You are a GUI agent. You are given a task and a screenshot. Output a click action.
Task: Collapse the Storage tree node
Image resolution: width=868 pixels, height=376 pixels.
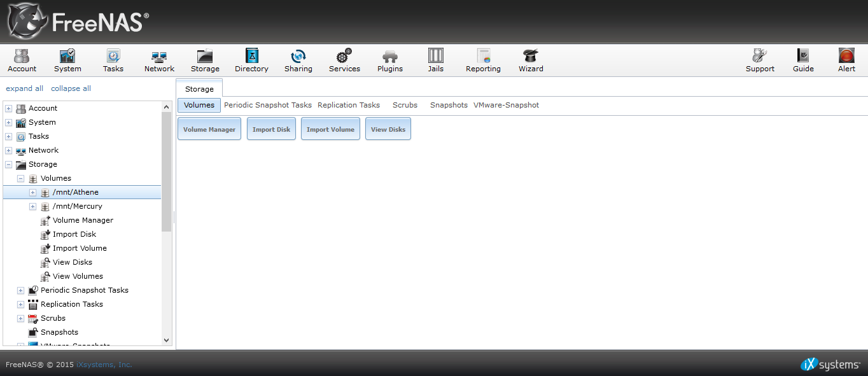9,165
